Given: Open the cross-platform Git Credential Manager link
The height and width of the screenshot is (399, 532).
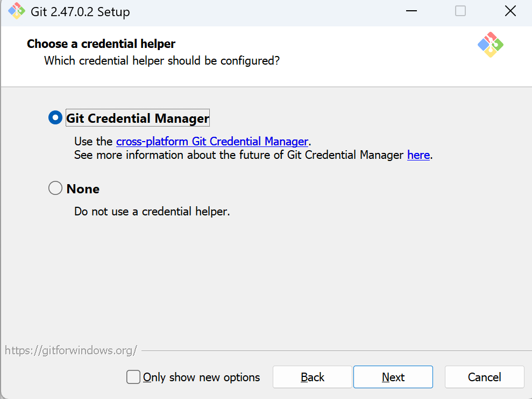Looking at the screenshot, I should click(212, 142).
